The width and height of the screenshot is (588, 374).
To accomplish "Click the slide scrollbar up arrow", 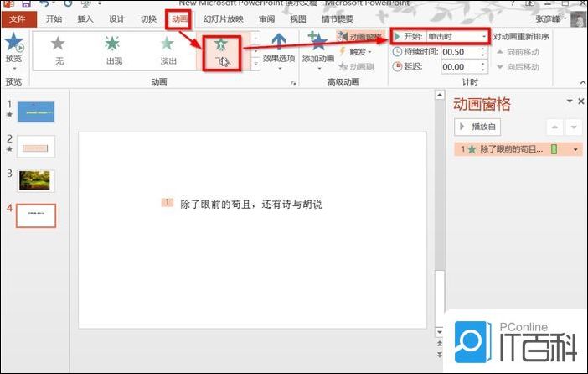I will pos(440,95).
